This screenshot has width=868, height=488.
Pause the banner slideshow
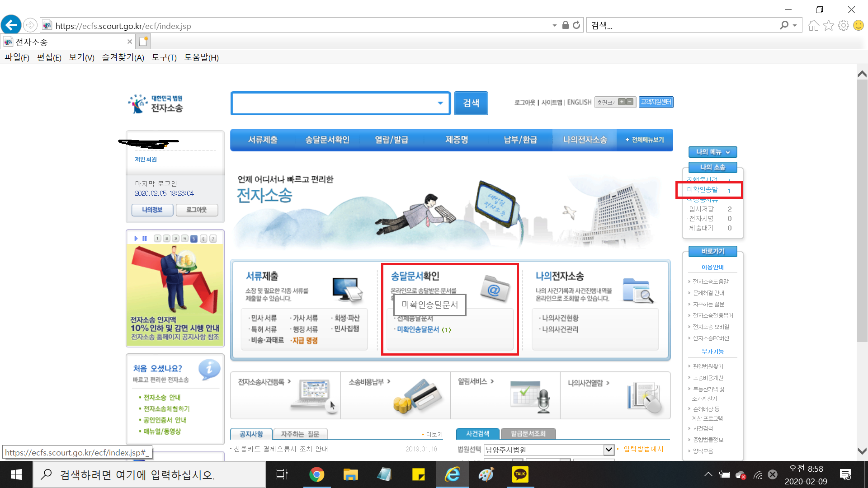click(x=145, y=239)
